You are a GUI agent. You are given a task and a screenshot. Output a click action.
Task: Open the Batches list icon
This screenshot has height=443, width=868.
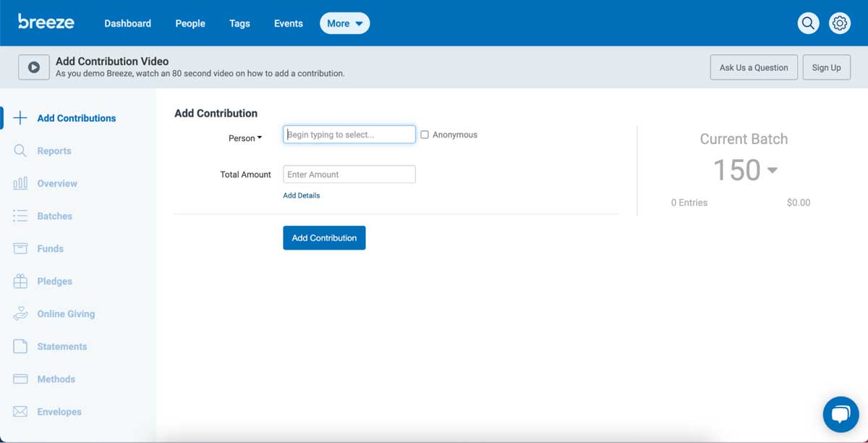20,216
